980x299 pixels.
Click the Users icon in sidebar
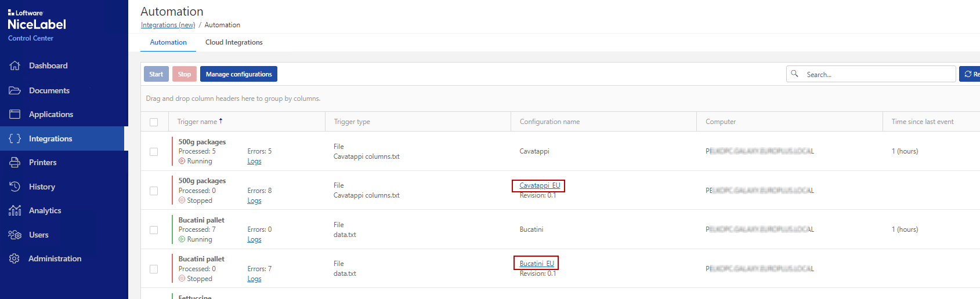tap(15, 235)
